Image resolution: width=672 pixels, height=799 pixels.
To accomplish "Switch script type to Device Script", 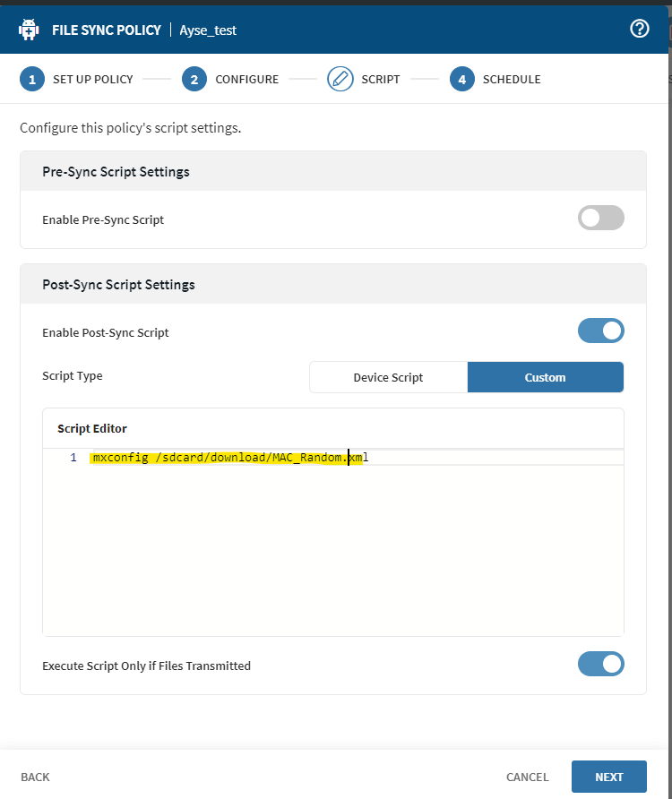I will [388, 377].
